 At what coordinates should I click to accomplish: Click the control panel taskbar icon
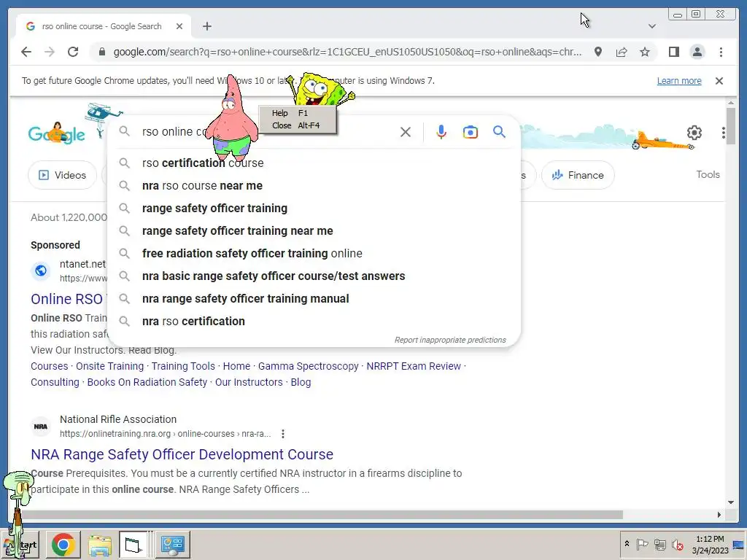172,545
